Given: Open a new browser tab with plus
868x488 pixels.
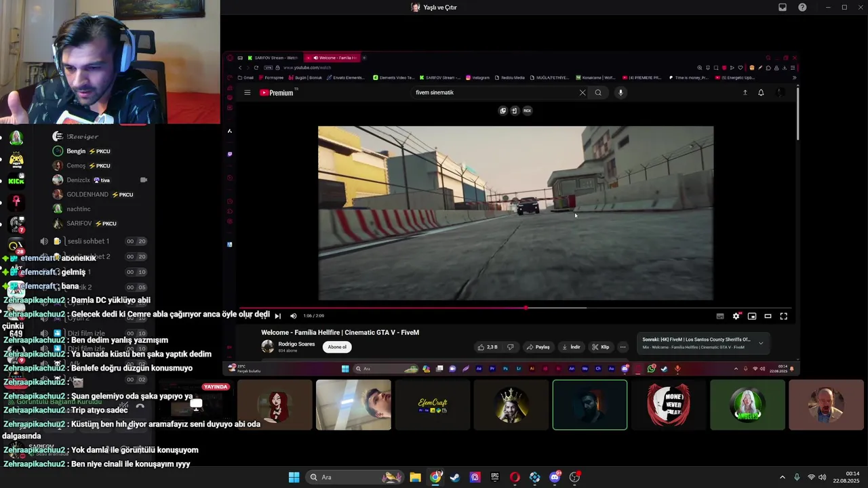Looking at the screenshot, I should tap(364, 58).
